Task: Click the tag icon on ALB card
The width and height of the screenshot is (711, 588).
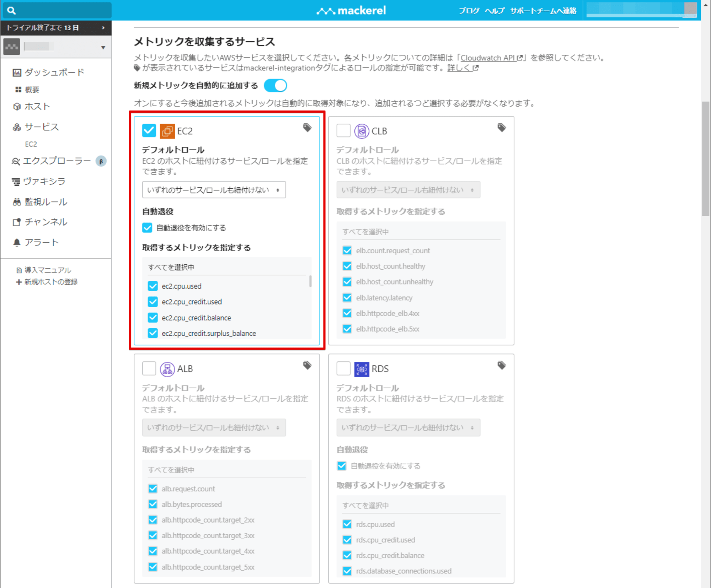Action: pyautogui.click(x=307, y=365)
